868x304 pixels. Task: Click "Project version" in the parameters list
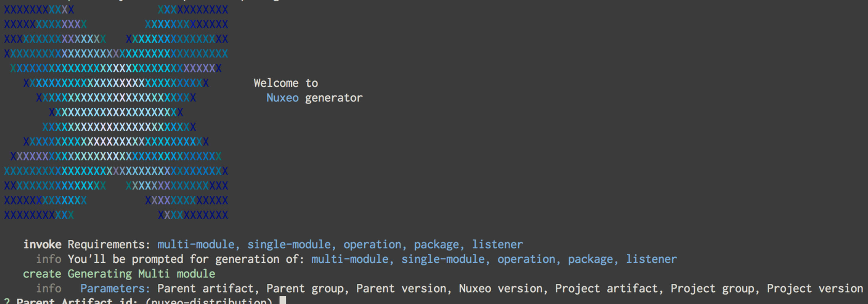(815, 288)
